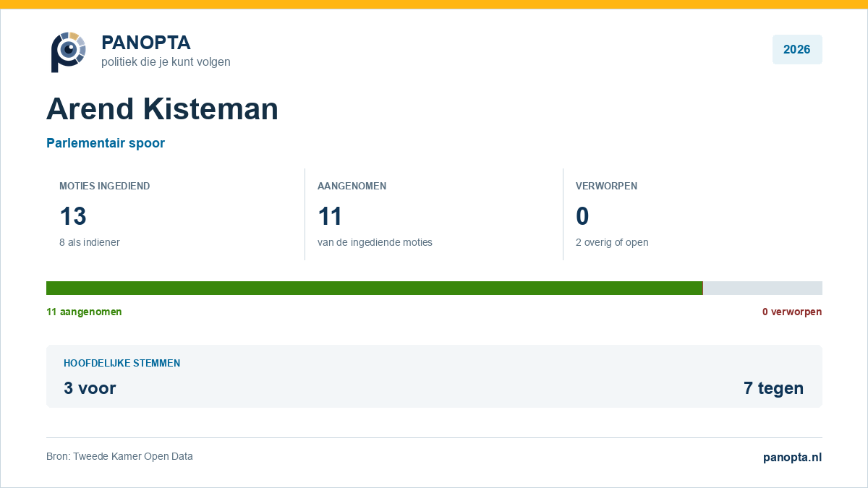Select the 2026 year badge
This screenshot has width=868, height=488.
click(797, 50)
